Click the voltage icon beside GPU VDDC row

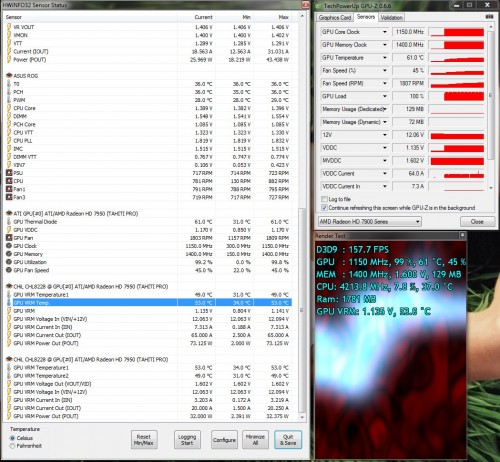(9, 230)
